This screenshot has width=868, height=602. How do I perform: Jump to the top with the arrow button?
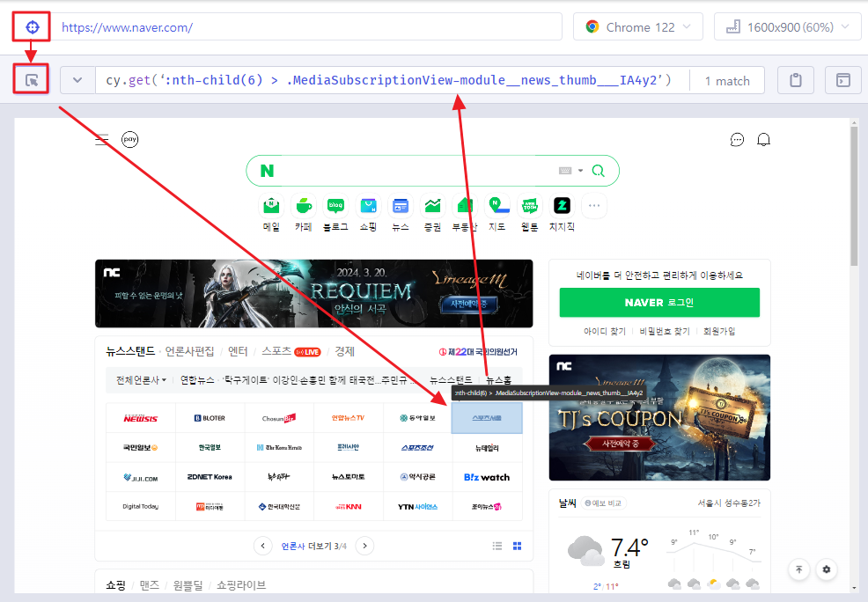[x=798, y=569]
